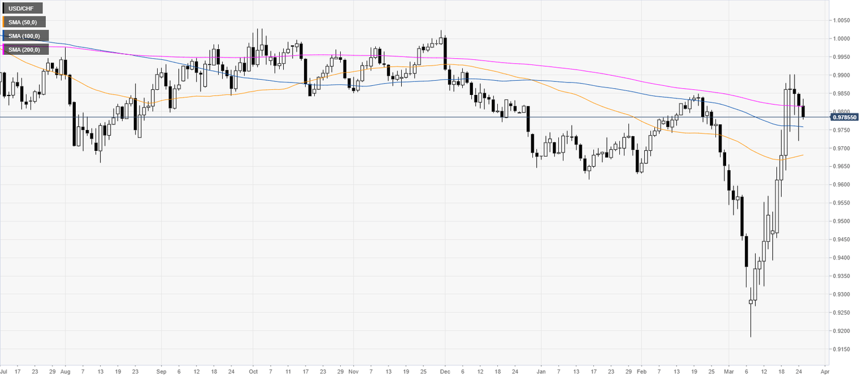
Task: Select the Dec label on the time axis
Action: point(445,372)
